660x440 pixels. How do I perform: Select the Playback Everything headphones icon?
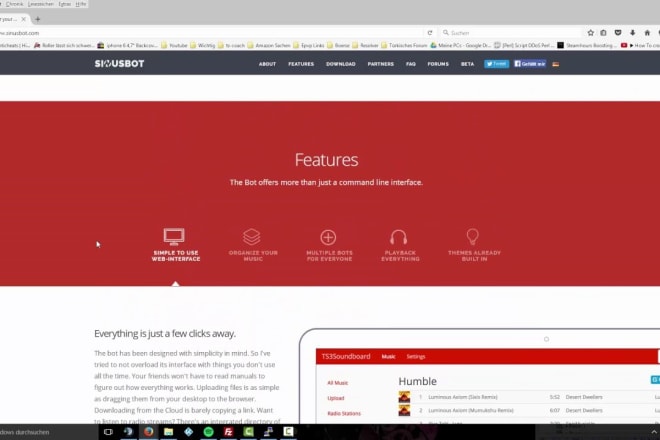pyautogui.click(x=399, y=237)
